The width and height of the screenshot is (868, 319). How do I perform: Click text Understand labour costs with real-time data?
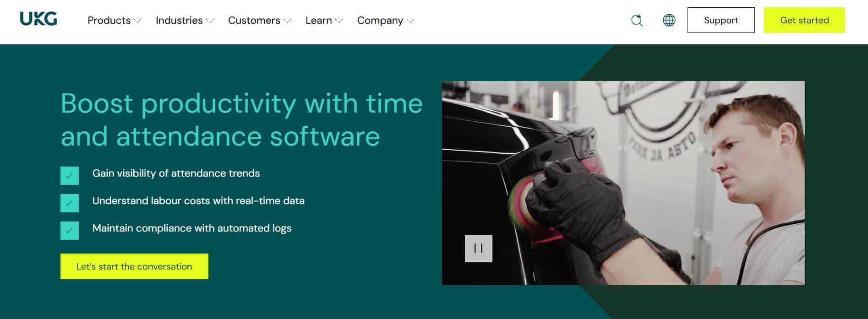tap(198, 201)
